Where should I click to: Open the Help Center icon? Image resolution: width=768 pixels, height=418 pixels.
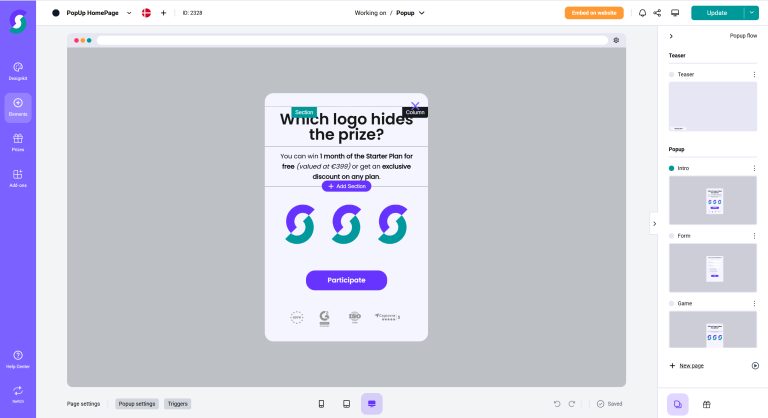click(x=18, y=359)
